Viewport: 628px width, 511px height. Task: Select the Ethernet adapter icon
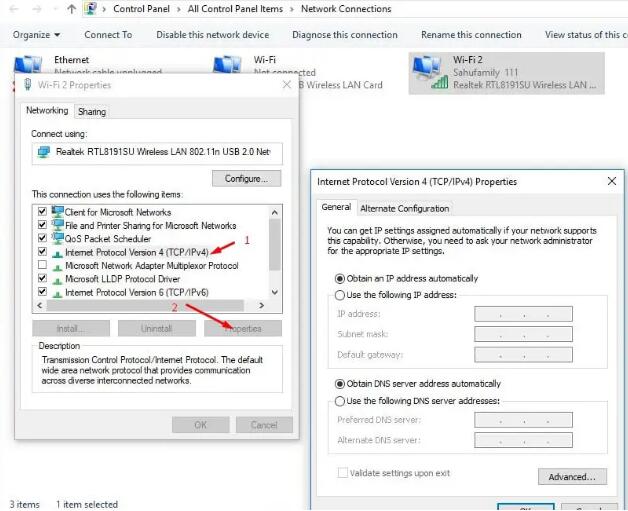click(x=28, y=65)
